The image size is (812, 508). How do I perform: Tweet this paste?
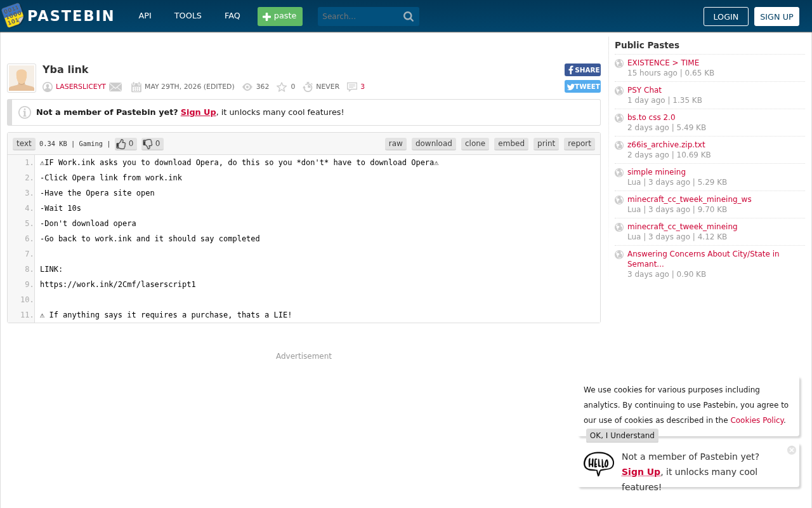point(582,86)
